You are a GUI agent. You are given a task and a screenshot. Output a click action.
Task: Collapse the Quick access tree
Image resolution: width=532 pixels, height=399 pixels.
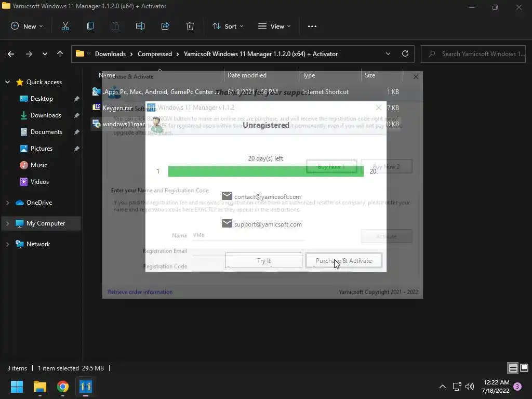click(x=7, y=82)
